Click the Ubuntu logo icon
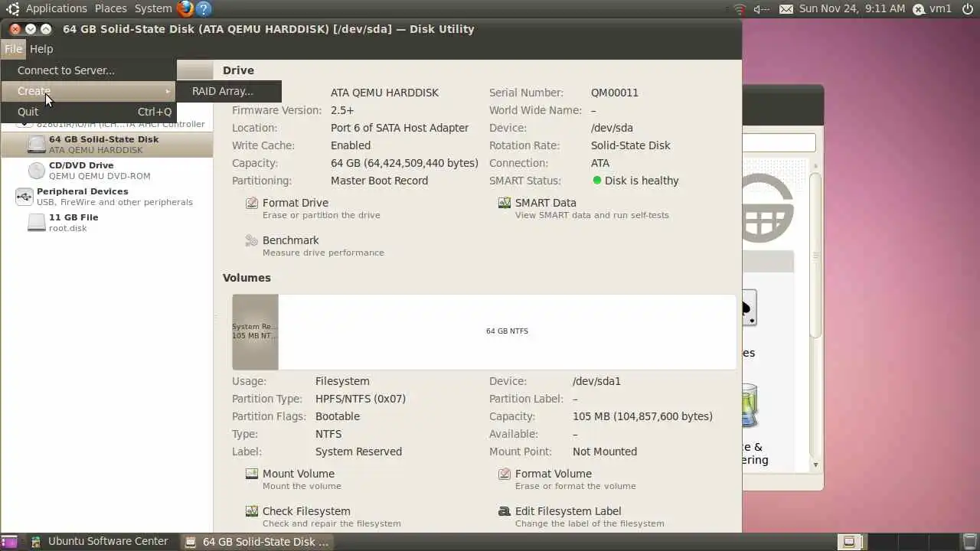Image resolution: width=980 pixels, height=551 pixels. (x=12, y=8)
